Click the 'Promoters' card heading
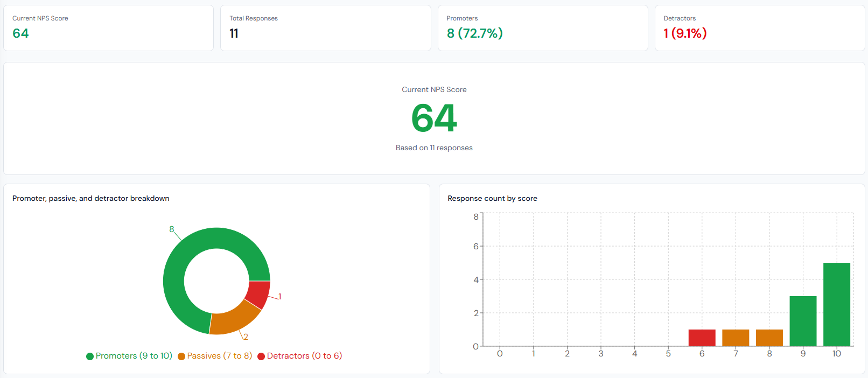 [462, 18]
